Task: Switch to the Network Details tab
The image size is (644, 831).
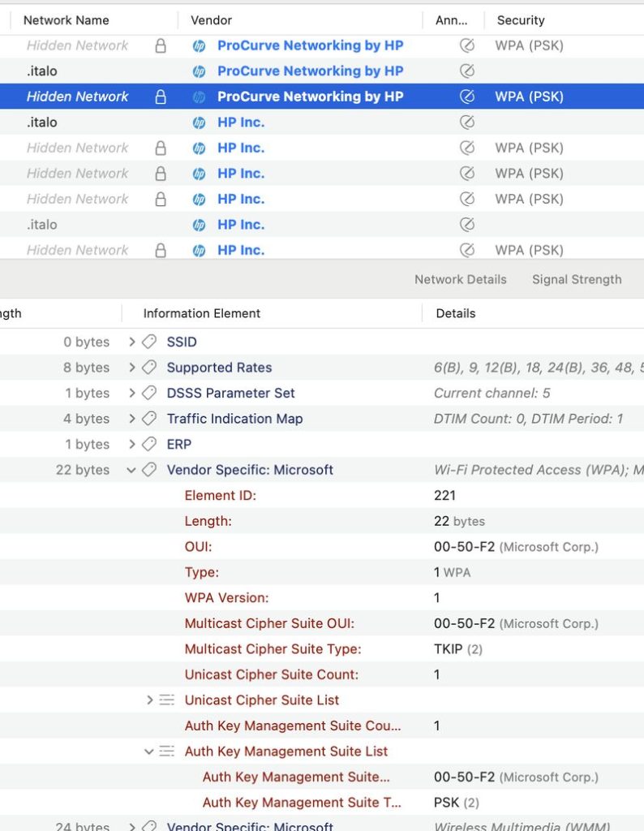Action: [460, 279]
